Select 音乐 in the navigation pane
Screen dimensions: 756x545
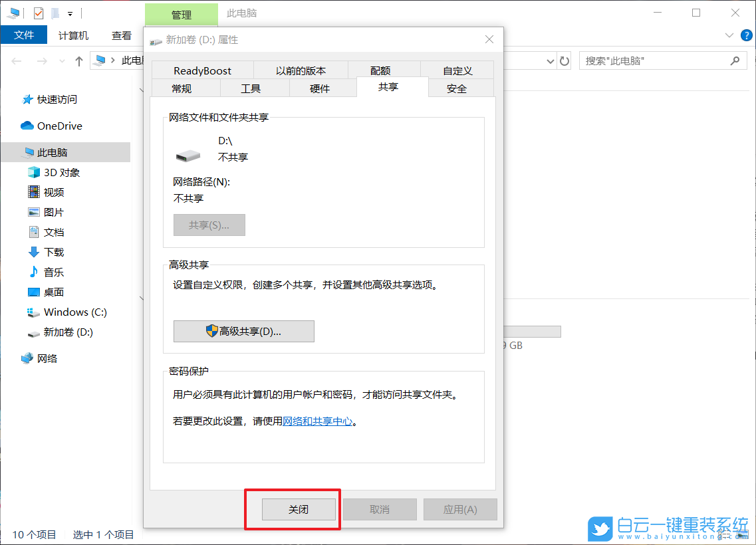click(x=53, y=272)
